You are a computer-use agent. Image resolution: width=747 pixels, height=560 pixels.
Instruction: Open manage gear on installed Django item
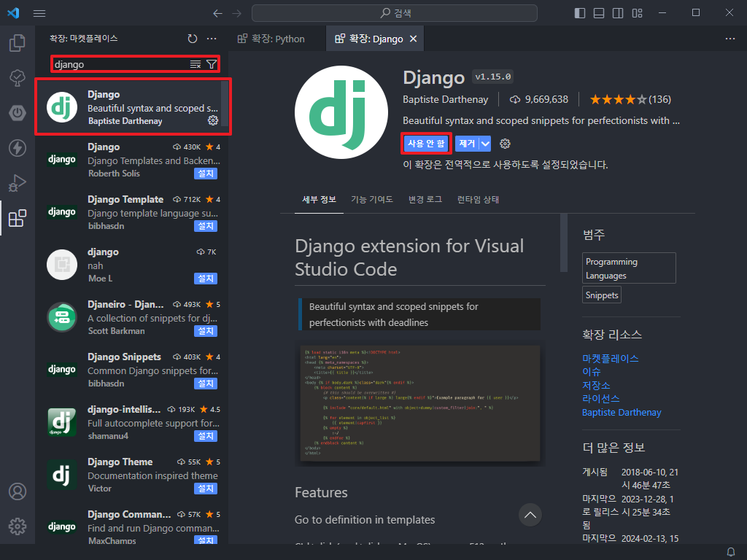[213, 120]
